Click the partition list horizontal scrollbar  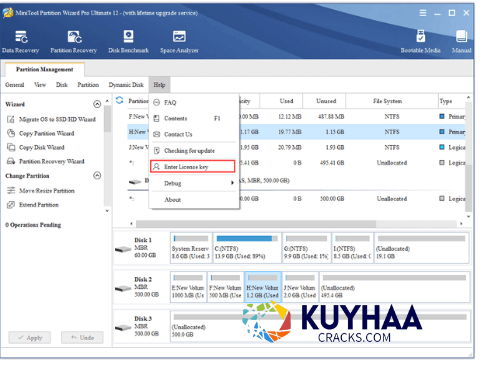pos(256,223)
